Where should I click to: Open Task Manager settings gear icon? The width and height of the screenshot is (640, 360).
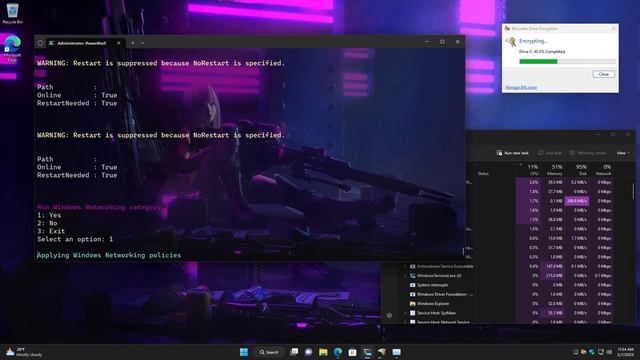(x=389, y=316)
